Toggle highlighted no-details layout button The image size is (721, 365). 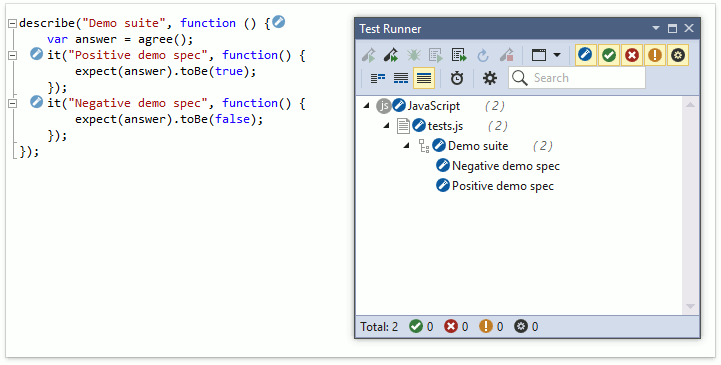point(424,78)
